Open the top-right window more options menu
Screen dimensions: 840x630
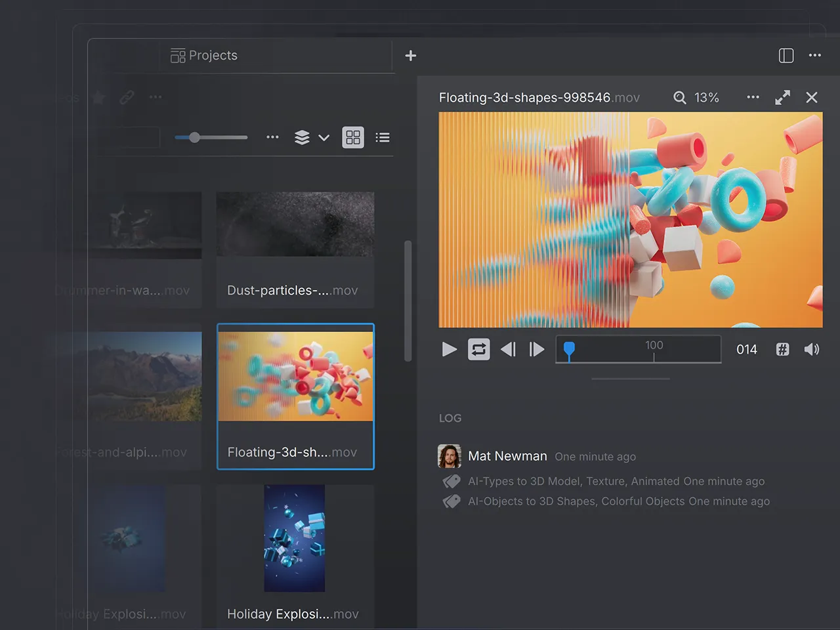tap(815, 56)
